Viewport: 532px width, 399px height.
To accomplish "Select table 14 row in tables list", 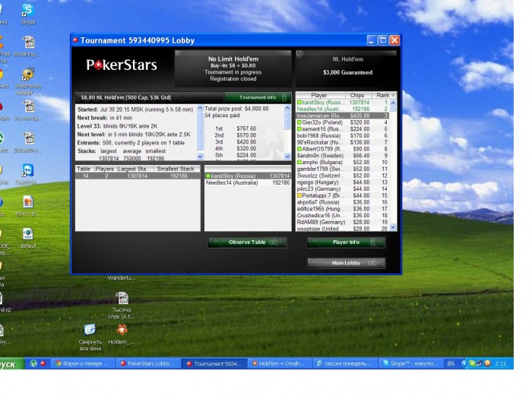I will [138, 176].
